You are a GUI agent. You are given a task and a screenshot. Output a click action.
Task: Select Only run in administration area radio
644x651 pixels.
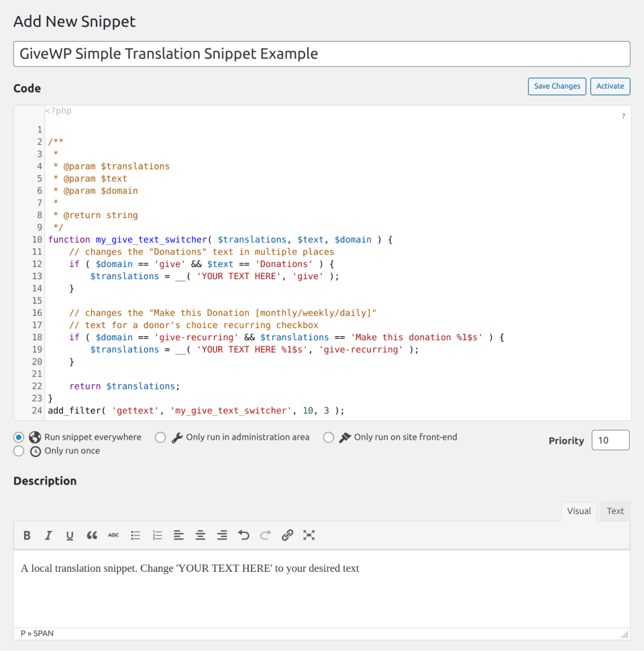(160, 438)
